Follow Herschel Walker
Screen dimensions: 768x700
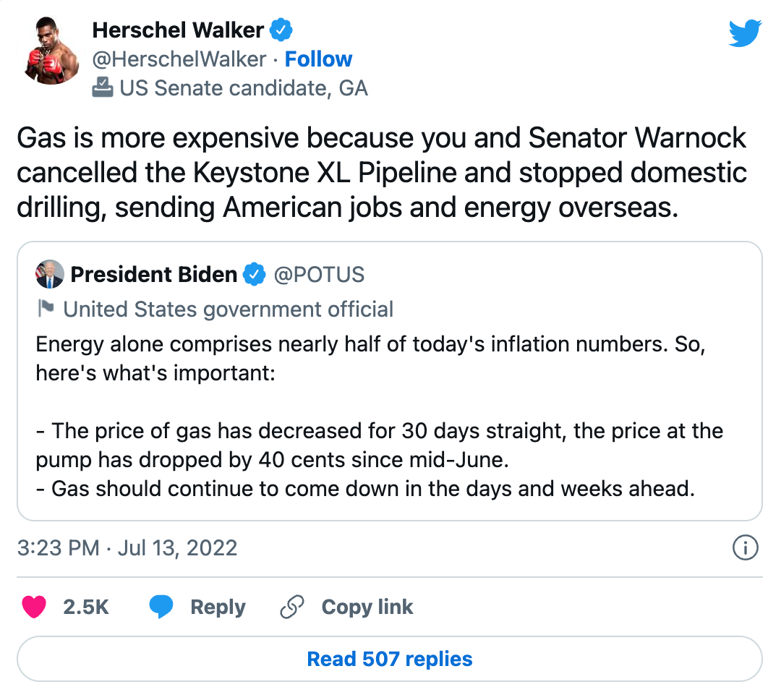(318, 59)
